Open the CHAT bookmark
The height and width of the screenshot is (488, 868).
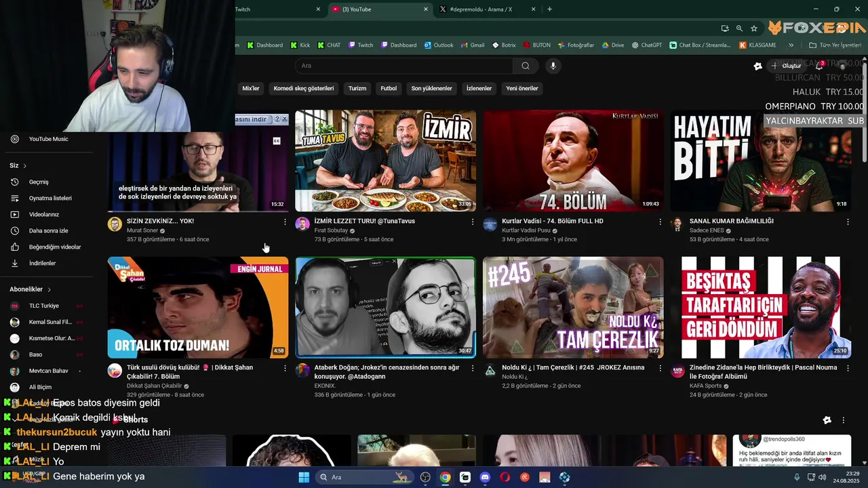(330, 45)
